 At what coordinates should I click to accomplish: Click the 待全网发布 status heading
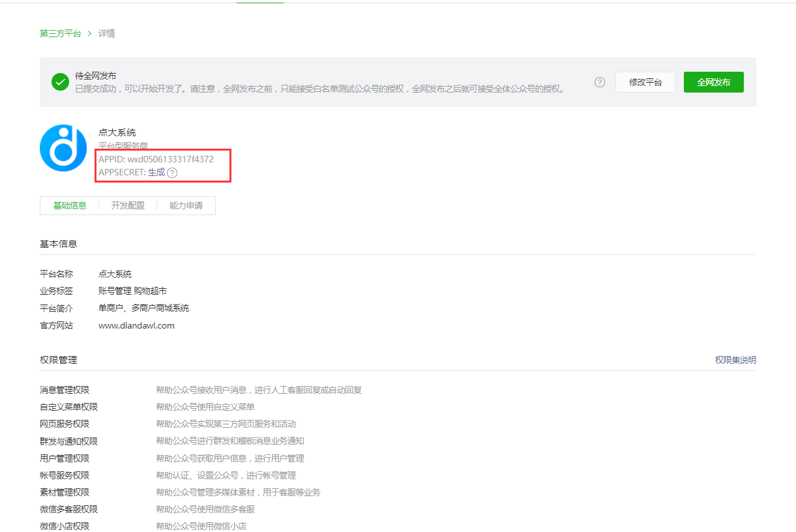(x=96, y=76)
